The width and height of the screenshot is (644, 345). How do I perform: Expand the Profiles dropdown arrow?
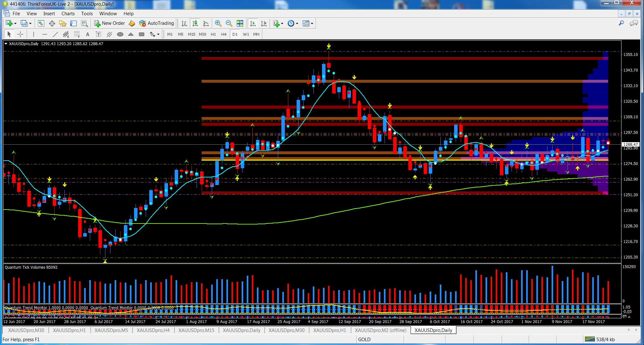pos(30,24)
